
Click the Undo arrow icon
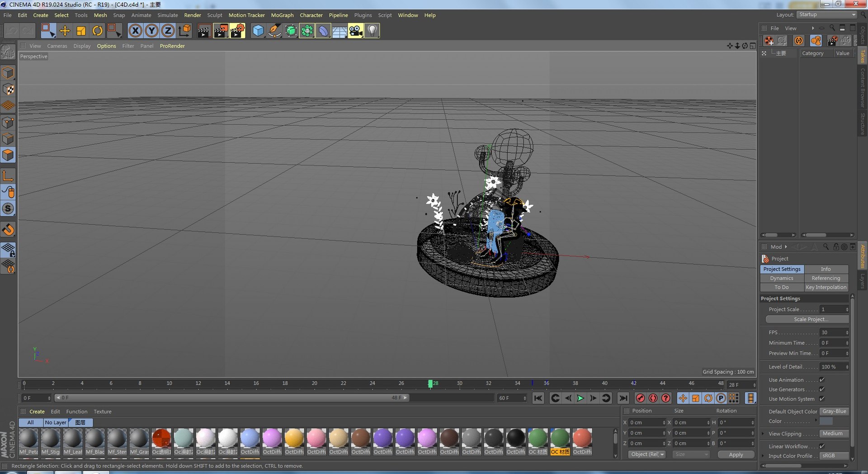(x=12, y=31)
